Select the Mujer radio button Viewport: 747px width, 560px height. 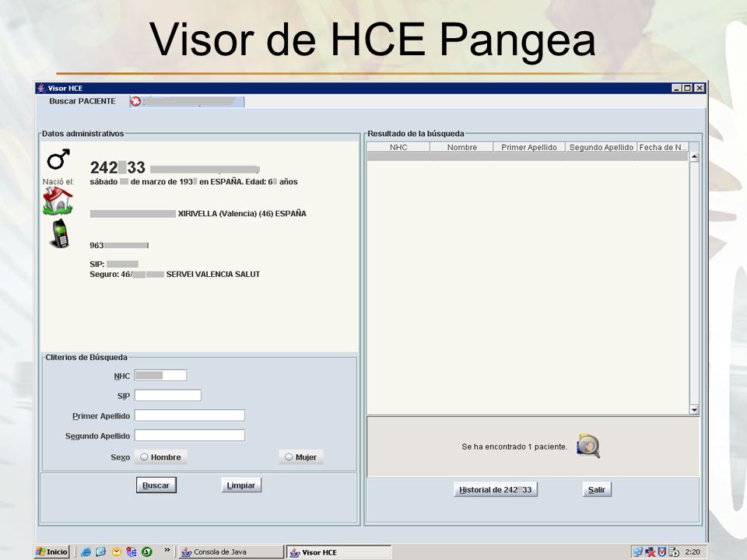301,457
